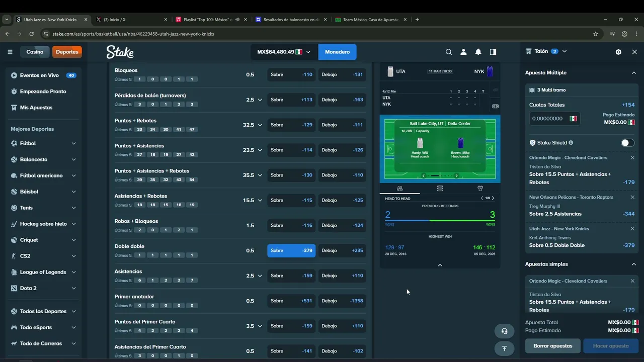Collapse the Apuesta Múltiple section

point(633,73)
